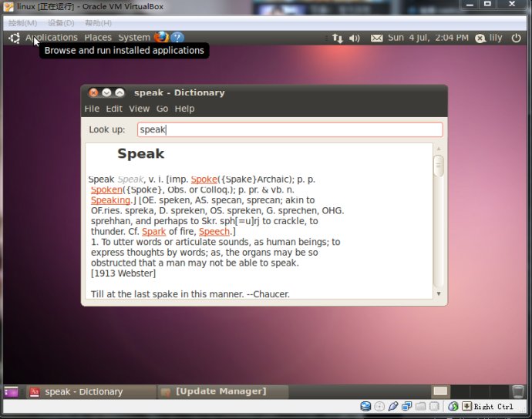Open the power shutdown menu icon
Image resolution: width=532 pixels, height=419 pixels.
click(516, 38)
